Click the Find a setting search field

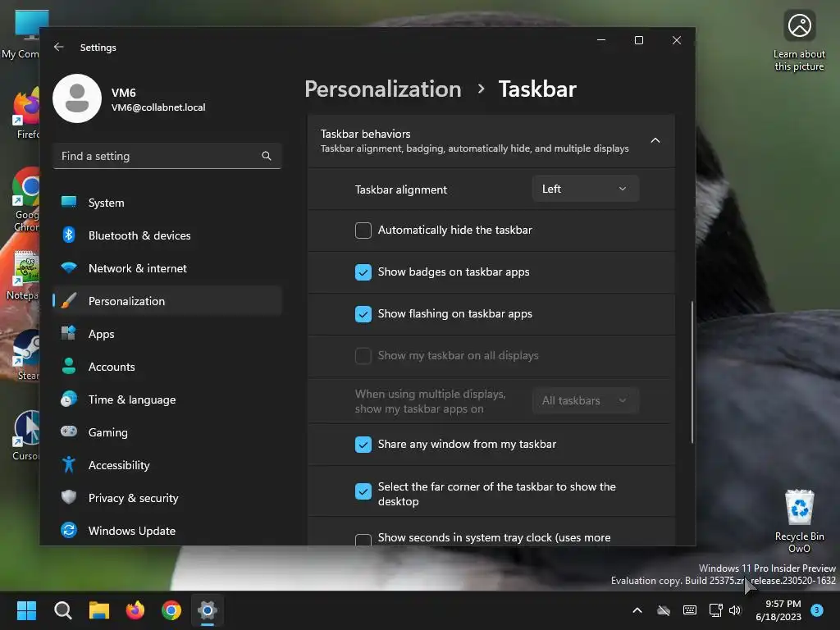click(x=167, y=156)
